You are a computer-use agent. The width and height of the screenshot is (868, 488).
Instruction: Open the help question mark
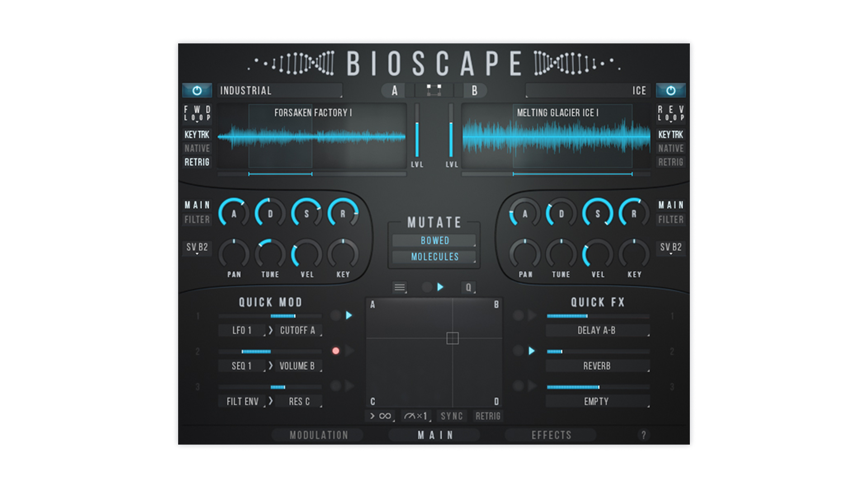pos(643,435)
